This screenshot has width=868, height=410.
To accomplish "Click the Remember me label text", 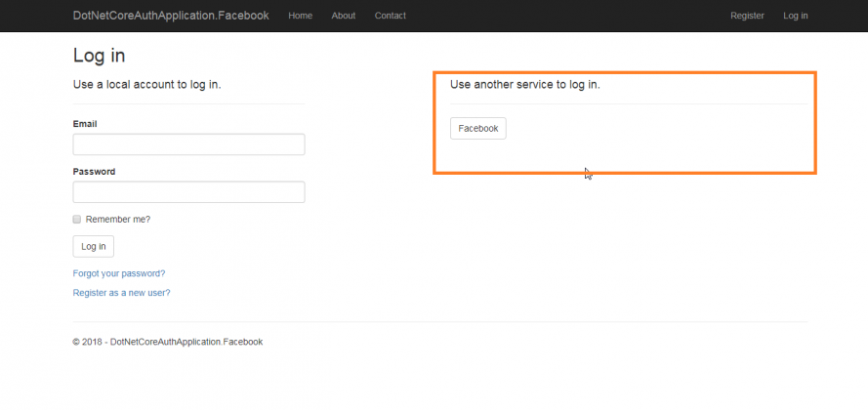I will 118,220.
